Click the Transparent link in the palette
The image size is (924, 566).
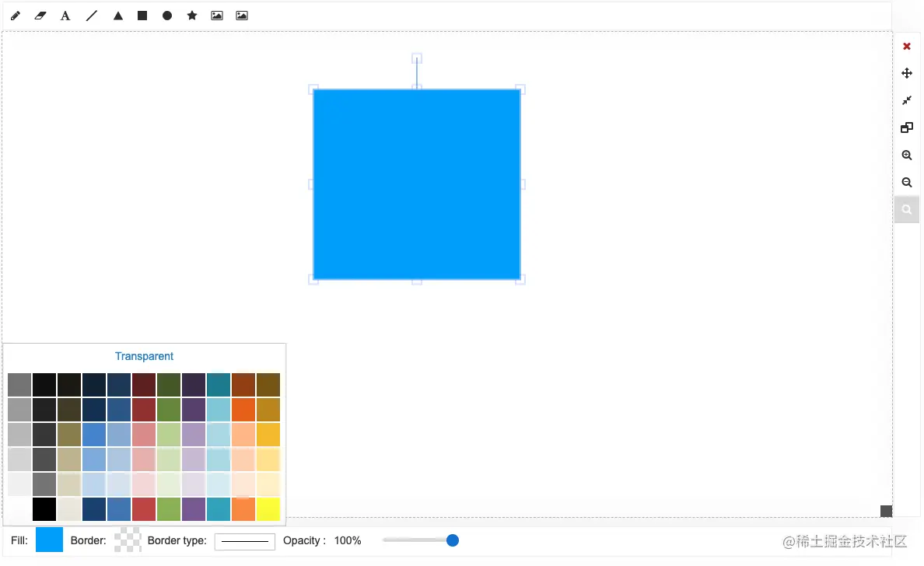145,356
